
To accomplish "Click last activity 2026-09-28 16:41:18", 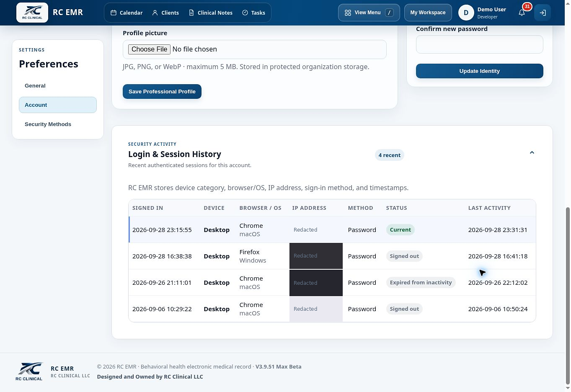I will (498, 256).
